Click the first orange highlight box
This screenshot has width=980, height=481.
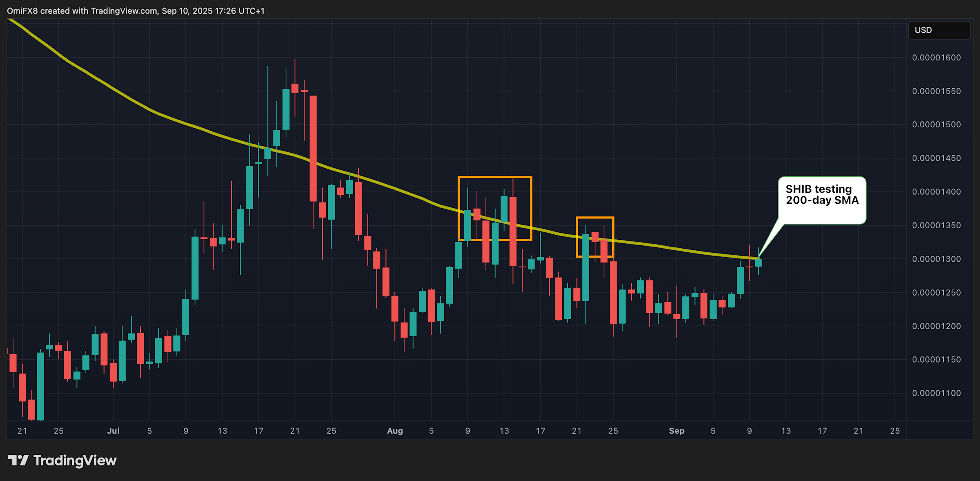pos(494,208)
